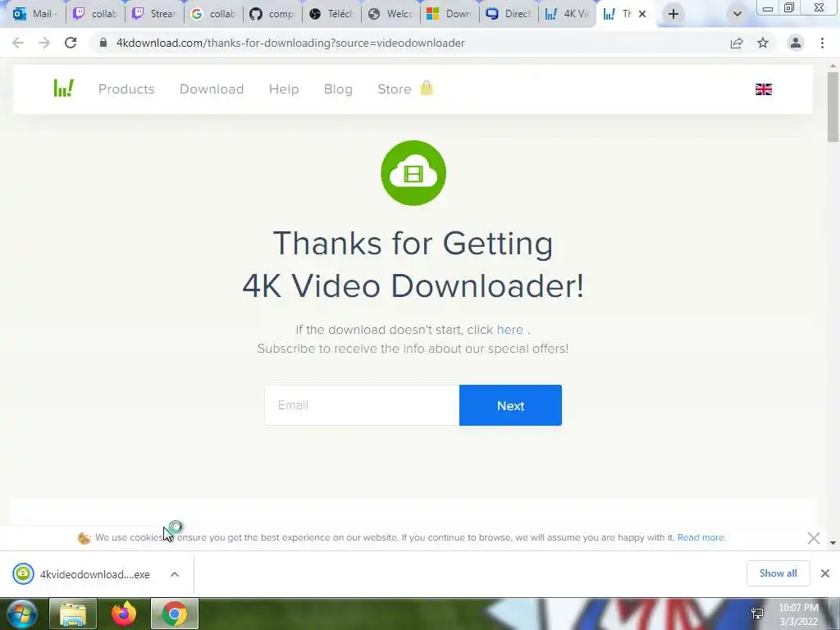The image size is (840, 630).
Task: Click the scrollbar down arrow
Action: click(x=833, y=543)
